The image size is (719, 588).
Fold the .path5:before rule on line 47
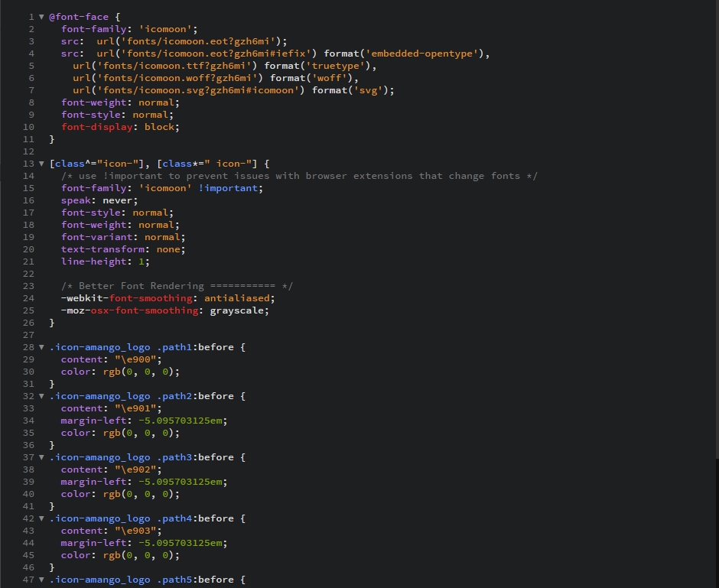pyautogui.click(x=41, y=580)
